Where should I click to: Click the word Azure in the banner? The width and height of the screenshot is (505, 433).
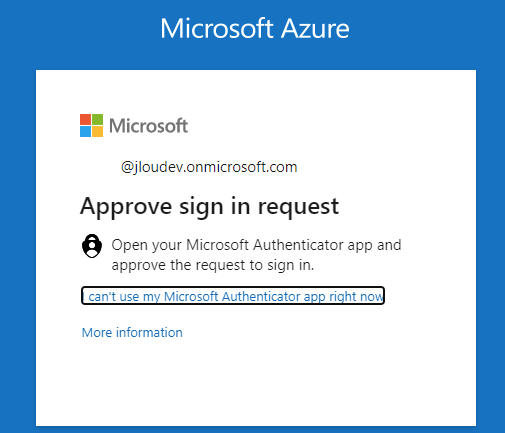click(315, 29)
